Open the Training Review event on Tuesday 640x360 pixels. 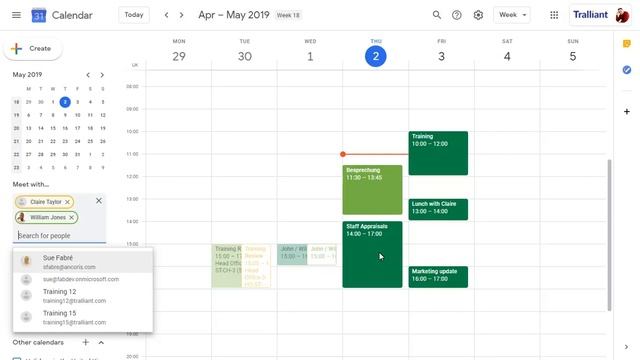[x=227, y=266]
